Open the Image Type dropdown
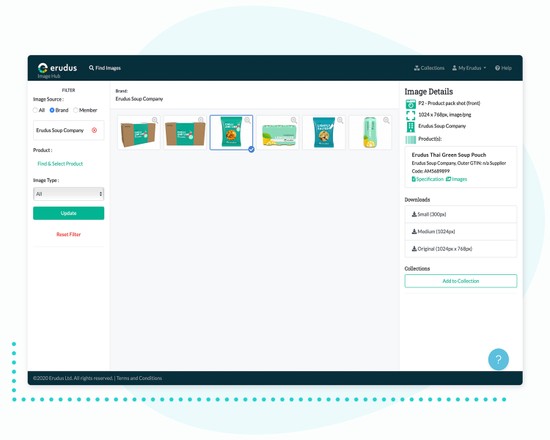 (68, 194)
